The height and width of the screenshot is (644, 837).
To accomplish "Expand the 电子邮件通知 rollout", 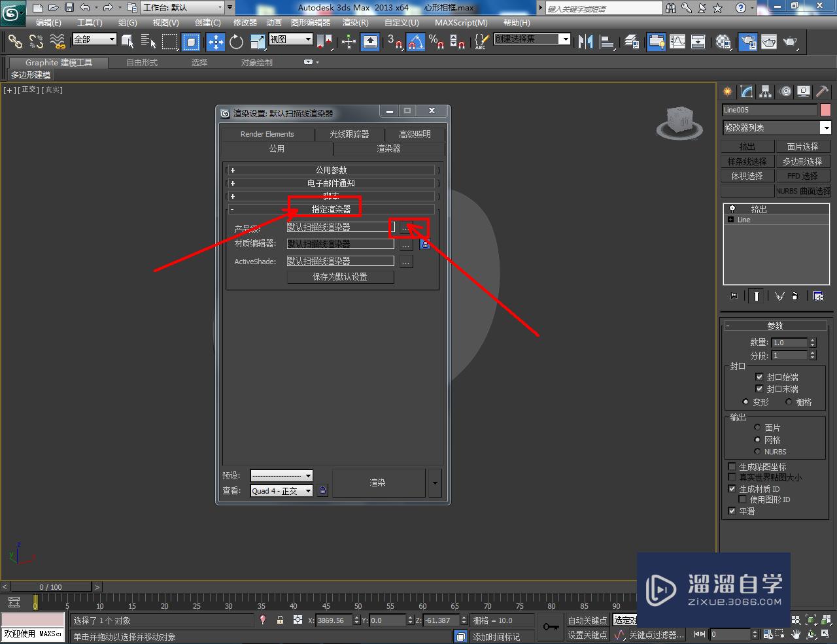I will tap(332, 183).
